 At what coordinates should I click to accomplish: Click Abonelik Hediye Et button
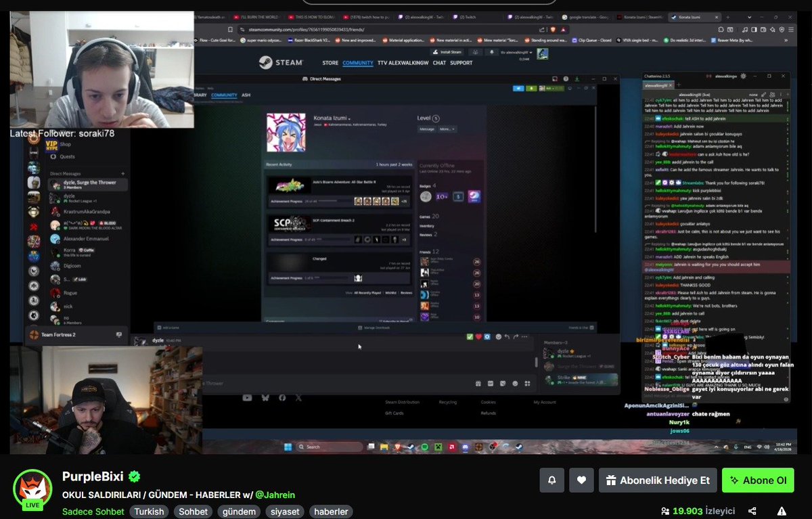658,480
